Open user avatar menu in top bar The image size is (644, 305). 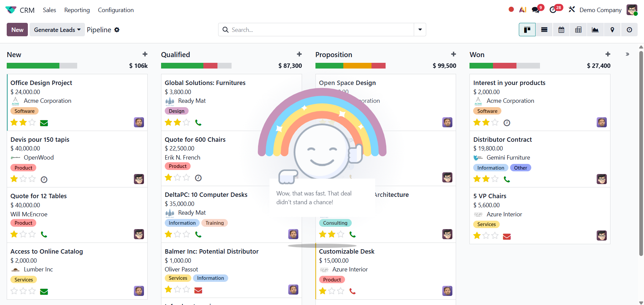pyautogui.click(x=632, y=10)
